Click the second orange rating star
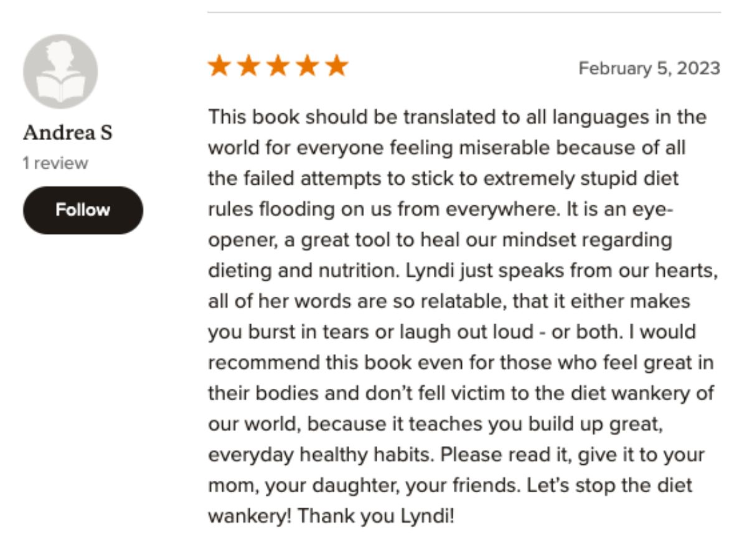The width and height of the screenshot is (747, 560). tap(248, 66)
